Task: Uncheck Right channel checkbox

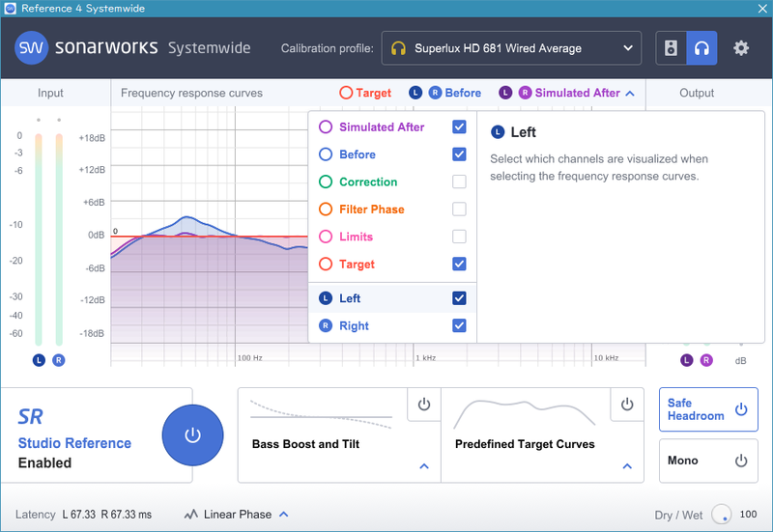Action: pyautogui.click(x=459, y=325)
